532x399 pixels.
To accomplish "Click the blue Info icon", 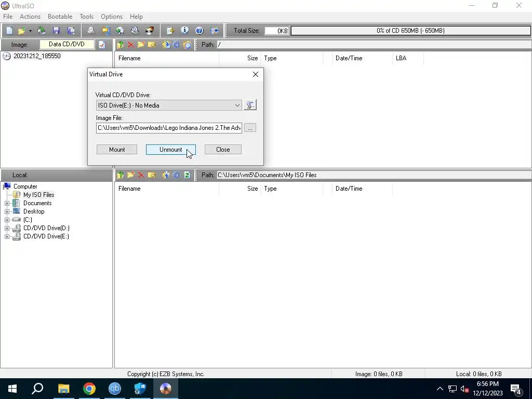I will 185,31.
